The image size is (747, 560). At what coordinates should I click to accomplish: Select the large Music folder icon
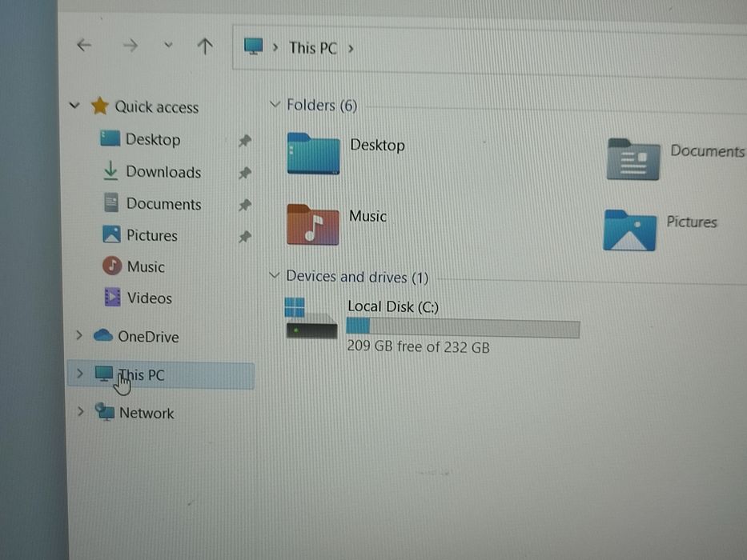pos(313,224)
